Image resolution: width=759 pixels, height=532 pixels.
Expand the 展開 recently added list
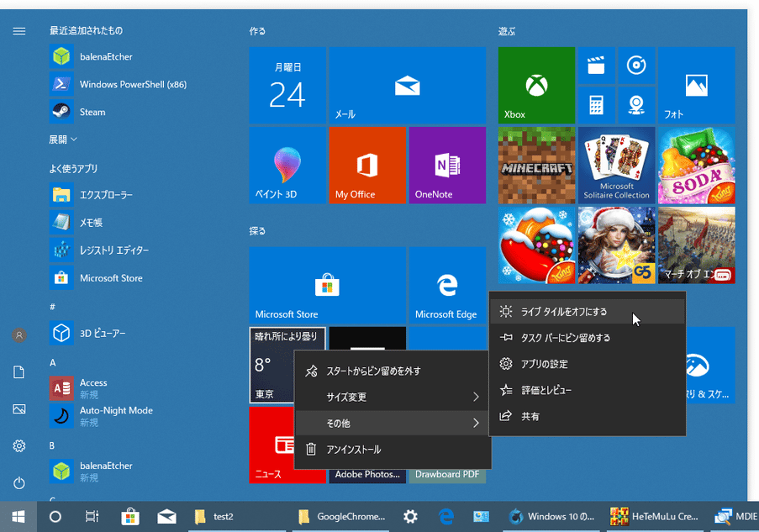coord(62,140)
